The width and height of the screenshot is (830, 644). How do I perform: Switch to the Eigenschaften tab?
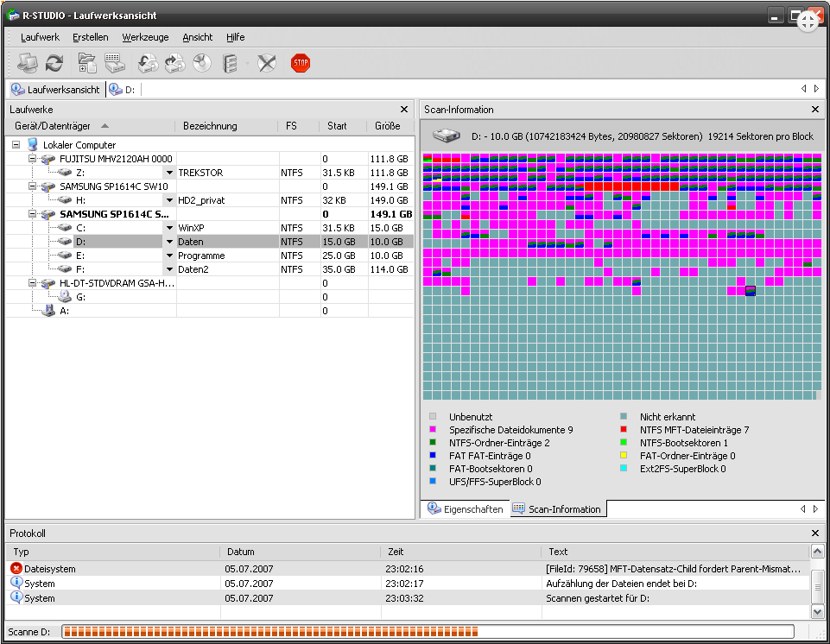click(465, 509)
